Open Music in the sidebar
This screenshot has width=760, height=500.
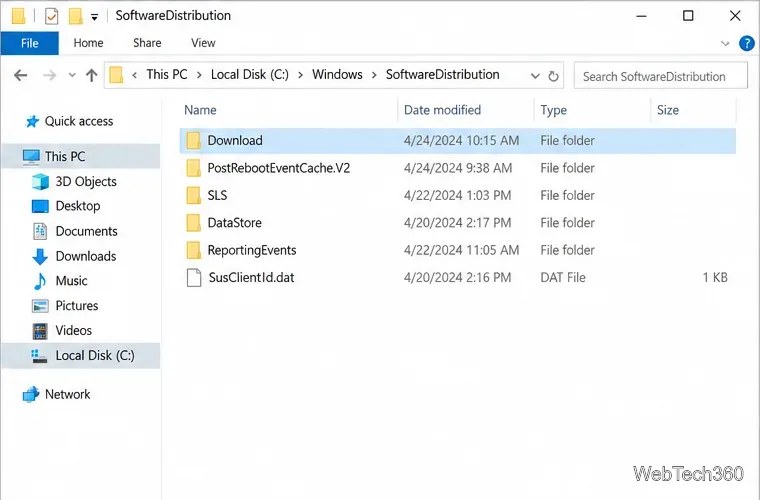[x=71, y=281]
